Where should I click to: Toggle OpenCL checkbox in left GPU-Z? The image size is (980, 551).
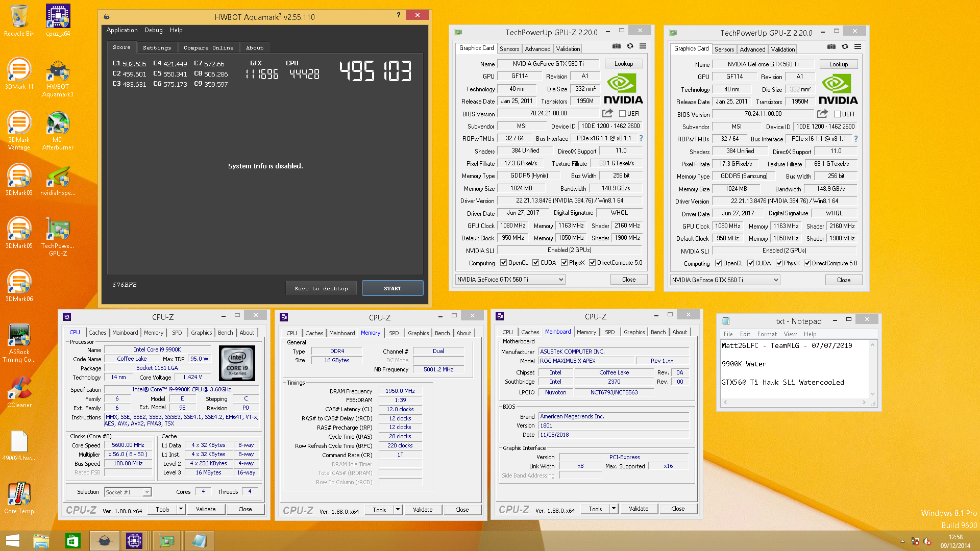(504, 263)
